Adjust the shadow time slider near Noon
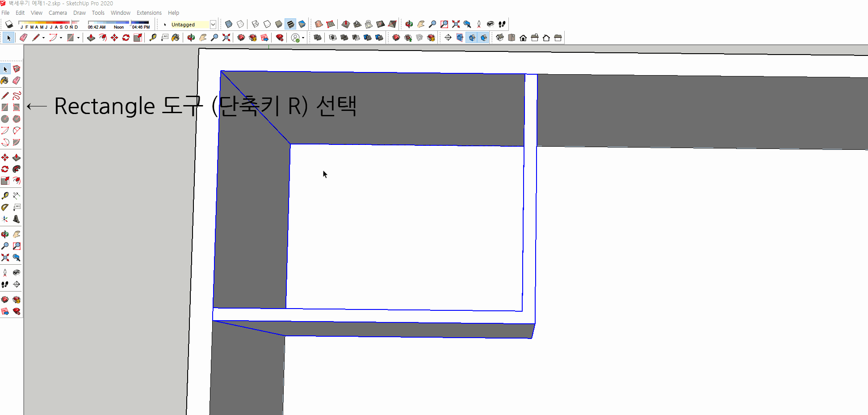 coord(119,23)
